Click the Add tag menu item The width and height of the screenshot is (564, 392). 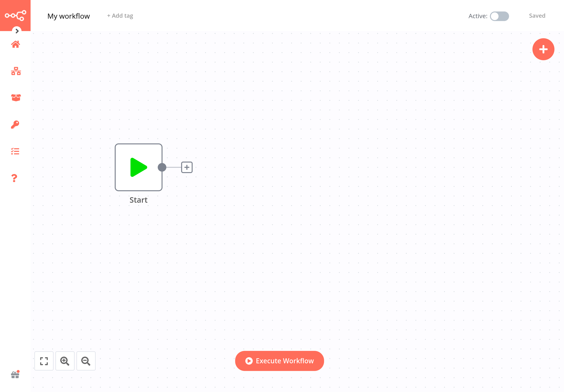coord(119,16)
